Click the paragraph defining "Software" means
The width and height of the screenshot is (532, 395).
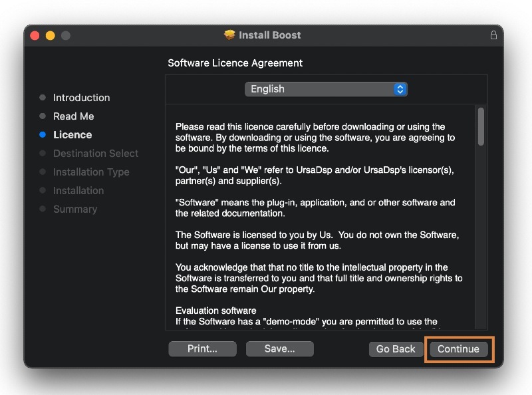click(315, 207)
